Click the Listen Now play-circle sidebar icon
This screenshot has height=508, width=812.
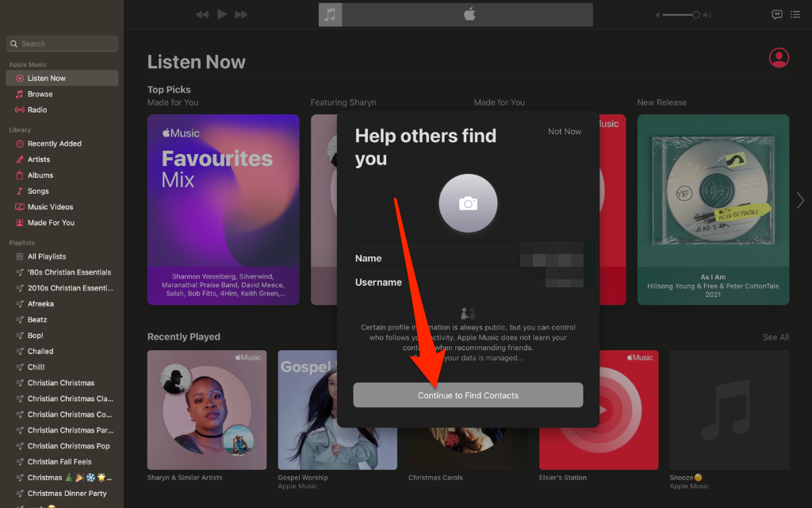coord(20,79)
